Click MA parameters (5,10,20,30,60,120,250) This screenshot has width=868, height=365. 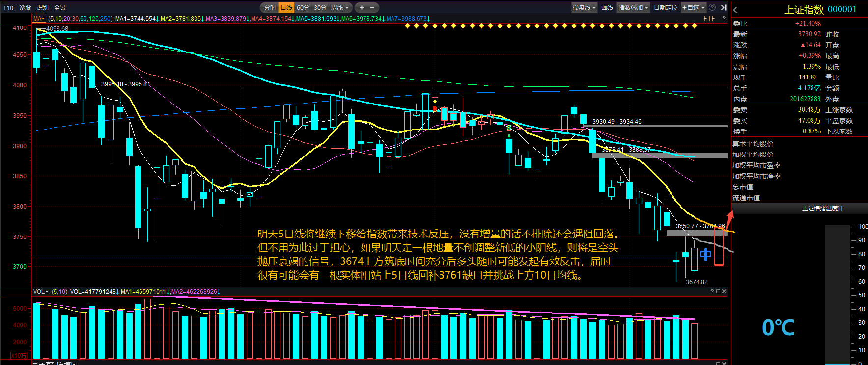click(x=81, y=18)
